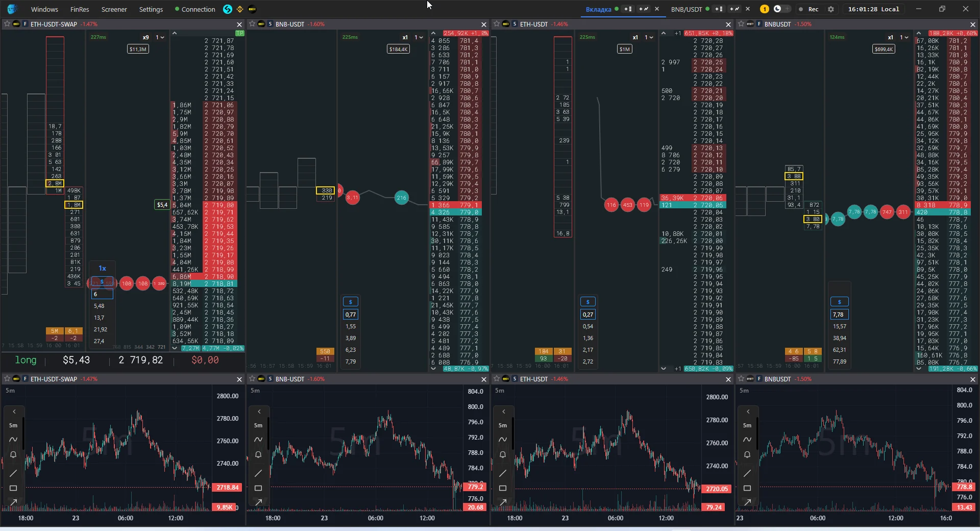Viewport: 980px width, 531px height.
Task: Click the Binance exchange icon in top bar
Action: click(239, 9)
